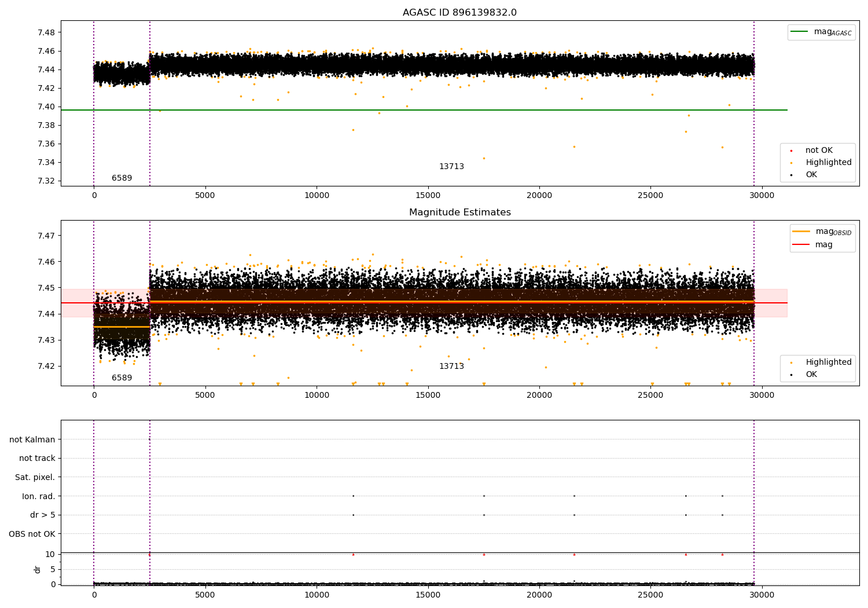
Task: Click the "dr > 5" row label
Action: point(43,515)
